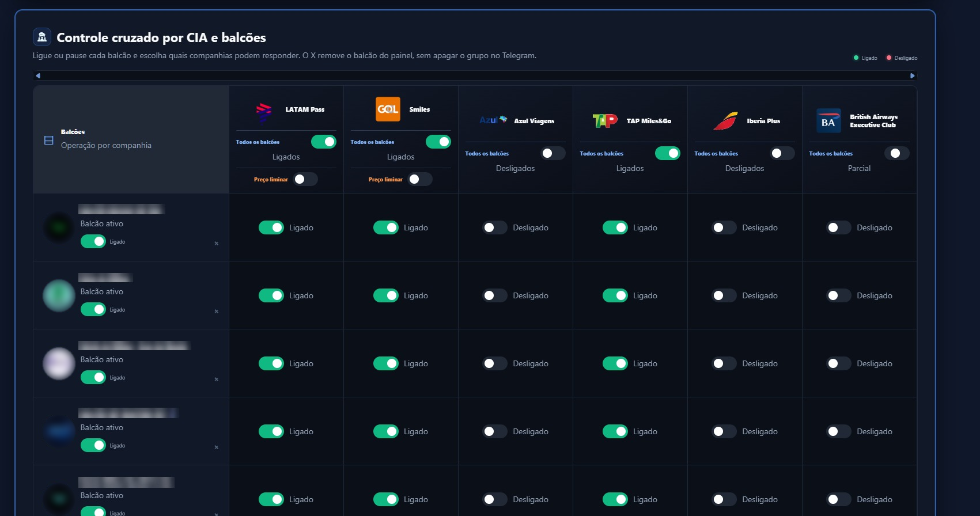Toggle the first balcão's active Ligado switch
This screenshot has height=516, width=980.
(93, 241)
